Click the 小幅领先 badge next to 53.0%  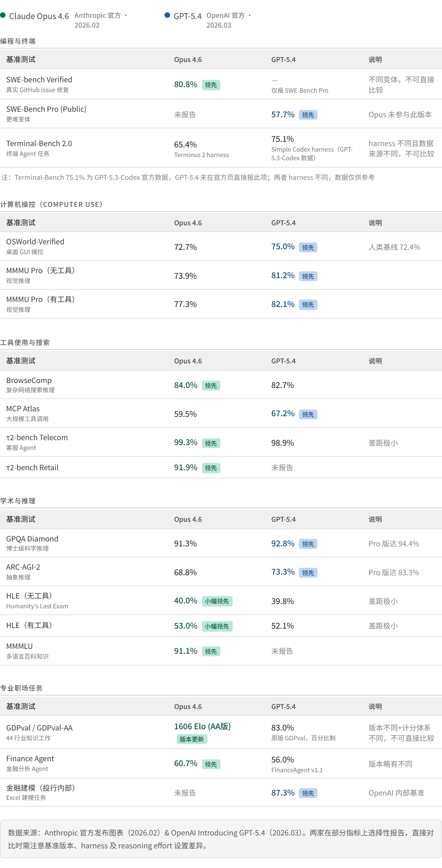coord(217,626)
